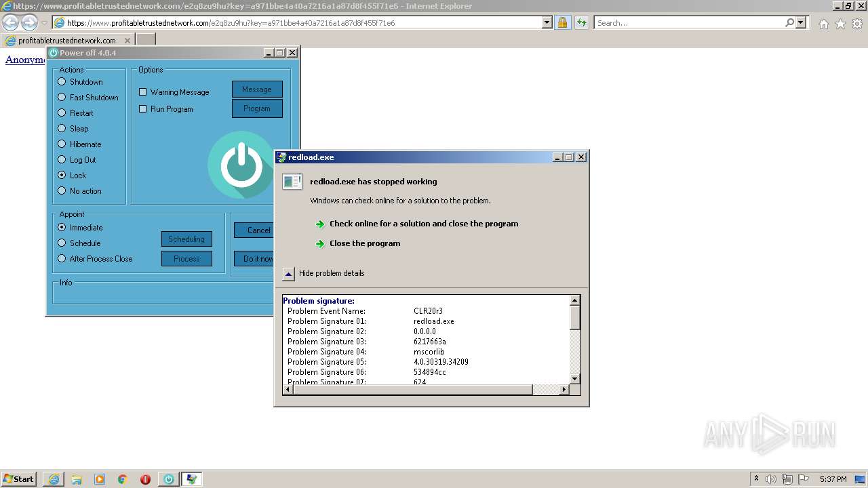
Task: Click the big power button logo
Action: tap(240, 165)
